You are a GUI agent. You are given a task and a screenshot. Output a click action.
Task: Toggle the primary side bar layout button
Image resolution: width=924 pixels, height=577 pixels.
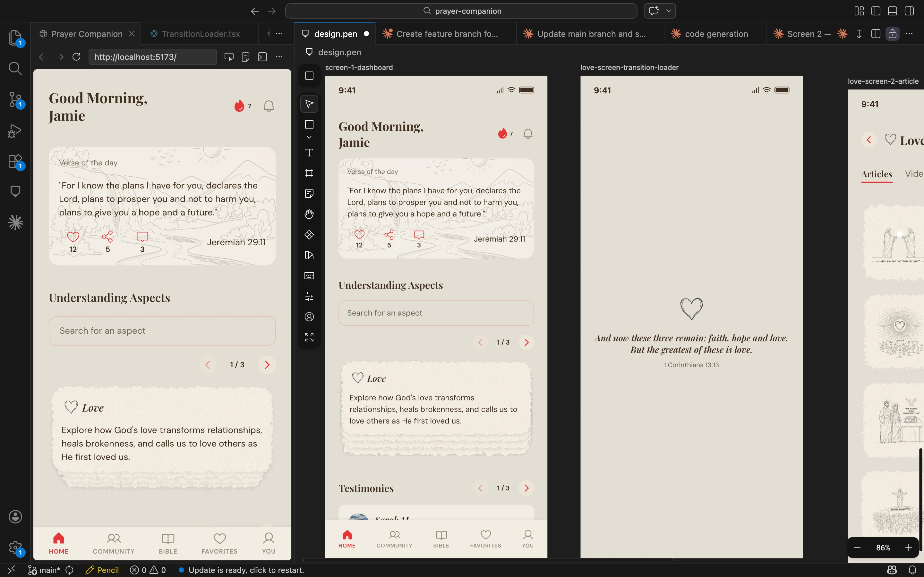tap(876, 11)
